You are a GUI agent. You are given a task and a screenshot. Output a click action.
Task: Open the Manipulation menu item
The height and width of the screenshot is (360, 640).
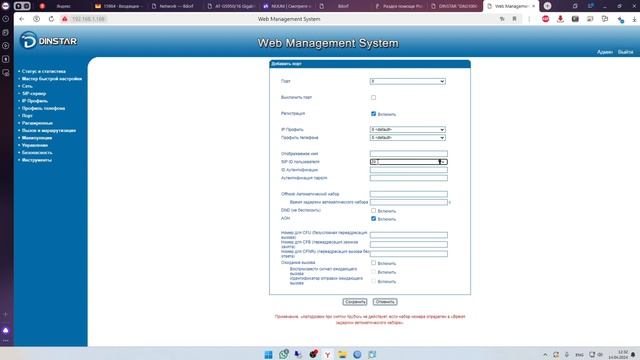point(37,138)
